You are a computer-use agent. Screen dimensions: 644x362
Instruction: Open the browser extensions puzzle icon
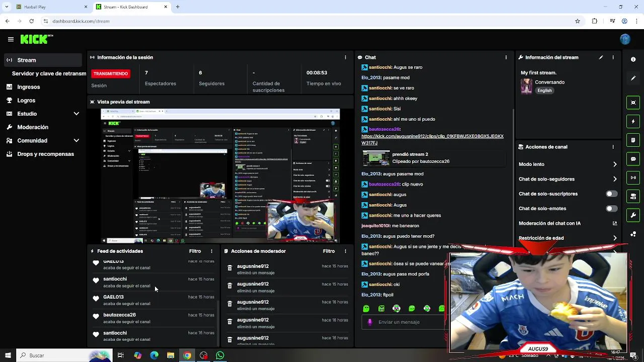click(x=595, y=21)
